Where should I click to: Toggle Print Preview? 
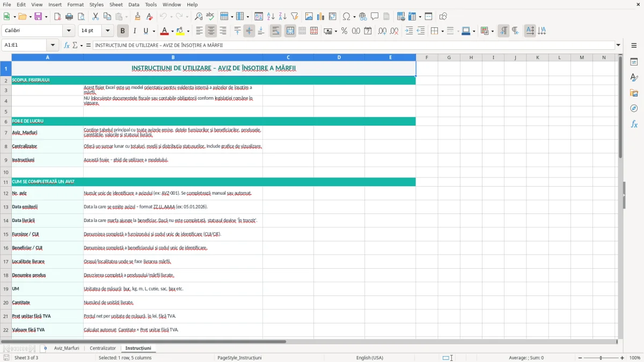[x=80, y=17]
